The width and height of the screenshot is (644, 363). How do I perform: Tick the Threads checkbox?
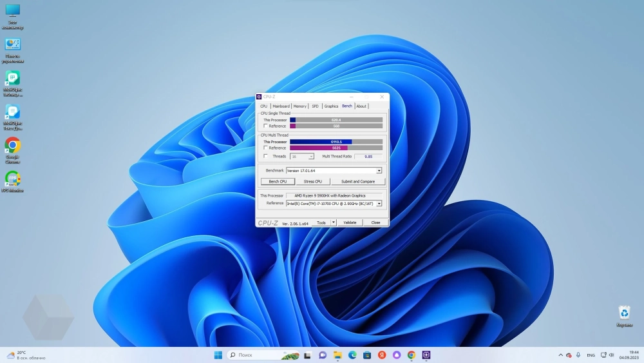pos(265,156)
